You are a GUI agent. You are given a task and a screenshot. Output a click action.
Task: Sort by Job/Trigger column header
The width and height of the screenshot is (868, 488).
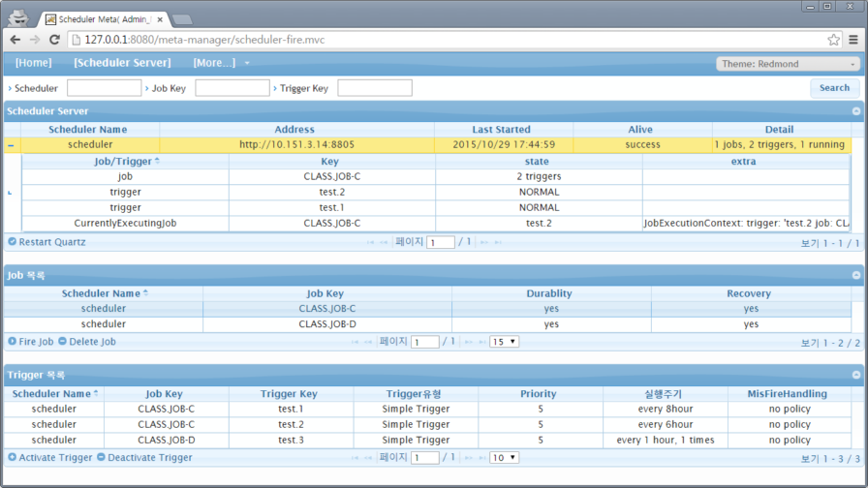[125, 161]
